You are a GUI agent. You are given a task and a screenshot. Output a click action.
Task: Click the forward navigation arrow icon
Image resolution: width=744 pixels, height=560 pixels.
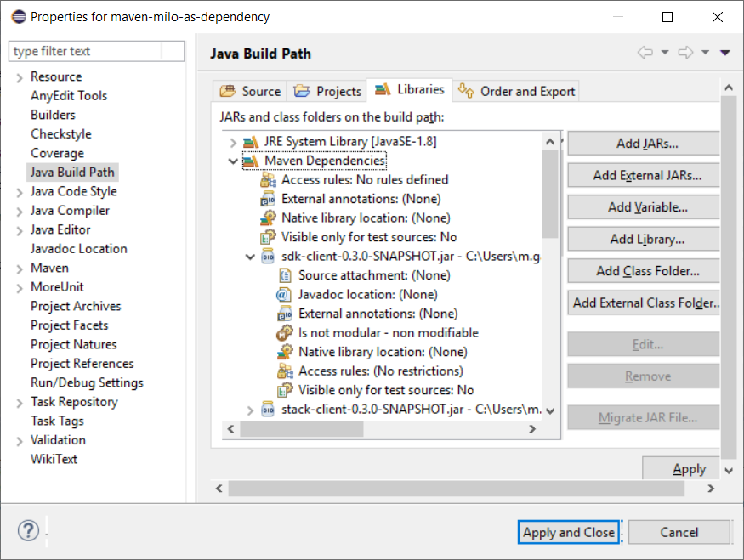(685, 52)
